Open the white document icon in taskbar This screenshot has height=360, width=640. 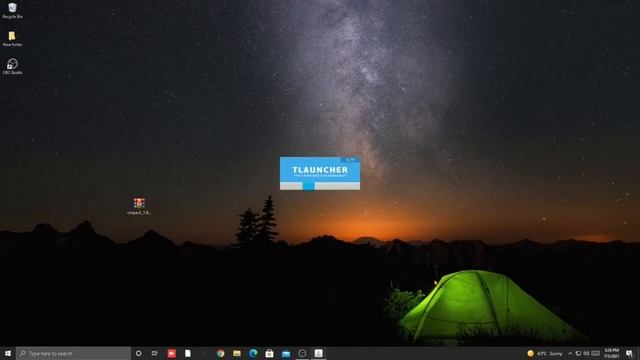188,353
